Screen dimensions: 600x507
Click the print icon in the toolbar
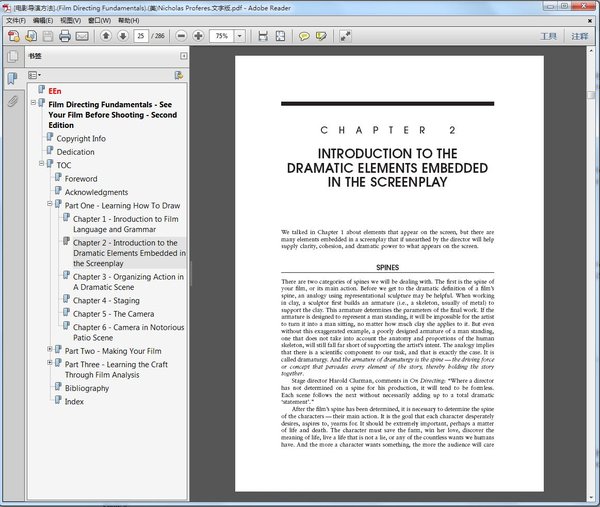pyautogui.click(x=65, y=36)
